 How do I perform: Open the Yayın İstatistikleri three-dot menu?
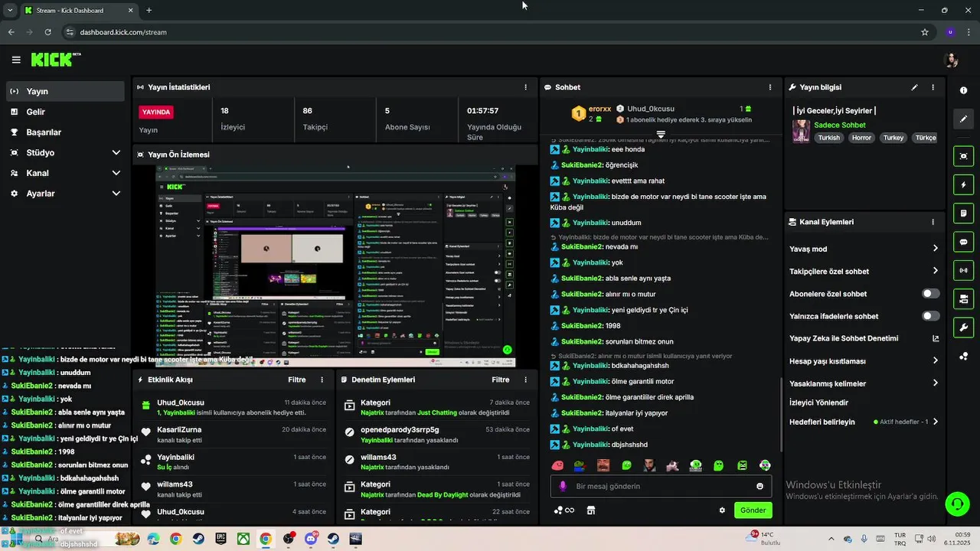pyautogui.click(x=525, y=87)
